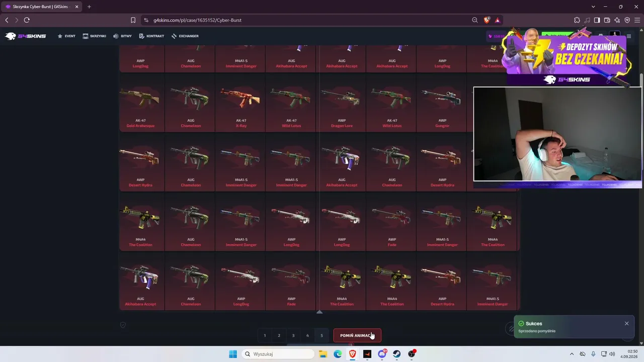Open the volume control in system tray
Viewport: 644px width, 362px height.
[x=612, y=354]
